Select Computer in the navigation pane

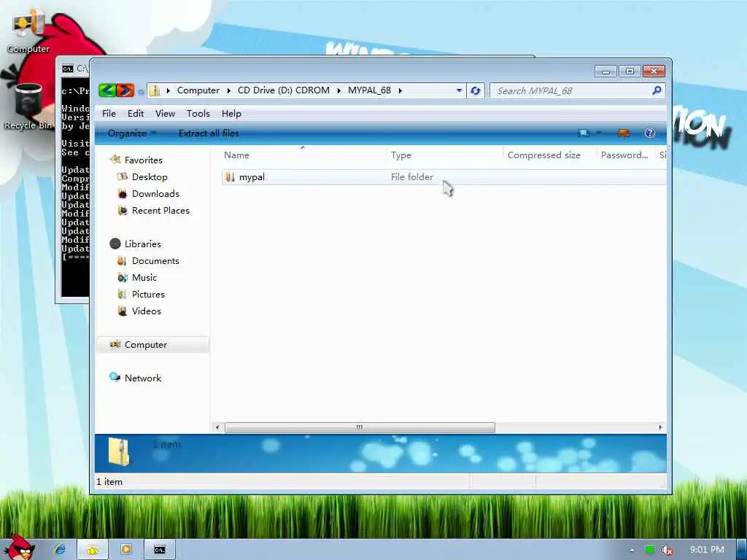pyautogui.click(x=145, y=345)
